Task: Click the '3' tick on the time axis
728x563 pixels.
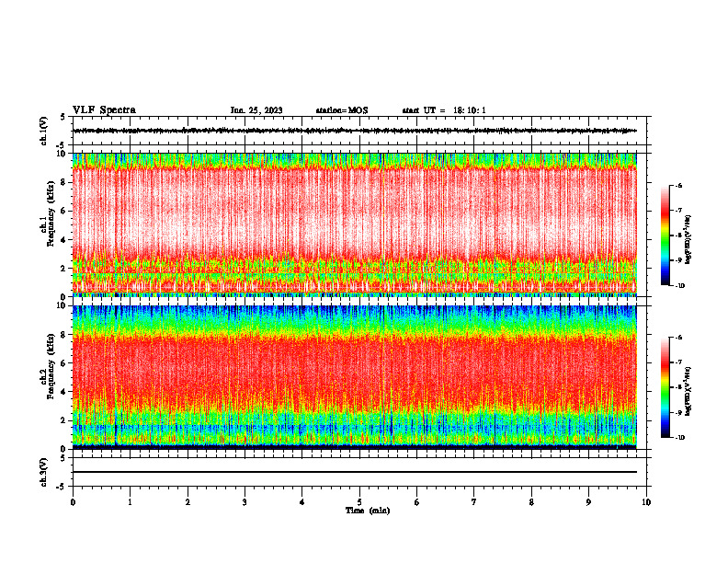Action: pyautogui.click(x=245, y=502)
